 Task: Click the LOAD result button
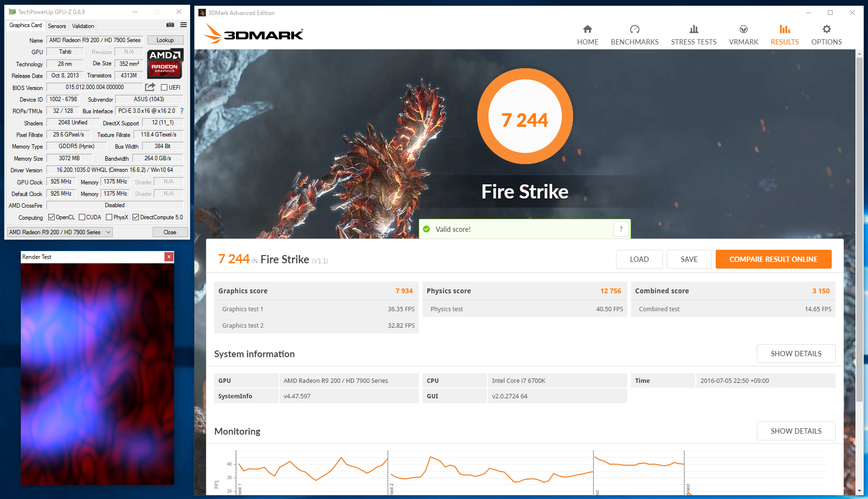pyautogui.click(x=639, y=259)
